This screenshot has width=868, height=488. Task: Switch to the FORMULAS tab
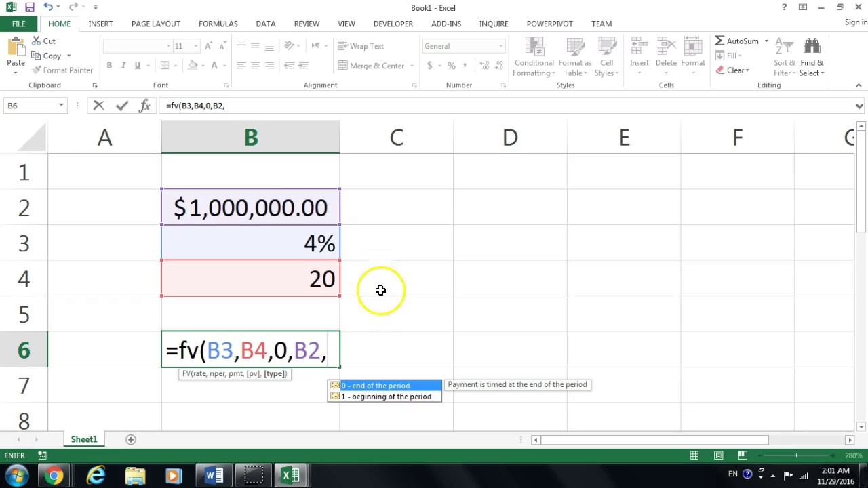pyautogui.click(x=218, y=24)
